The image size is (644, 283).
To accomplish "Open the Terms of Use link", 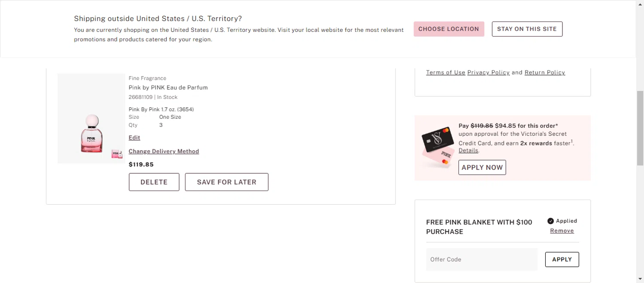I will click(445, 73).
